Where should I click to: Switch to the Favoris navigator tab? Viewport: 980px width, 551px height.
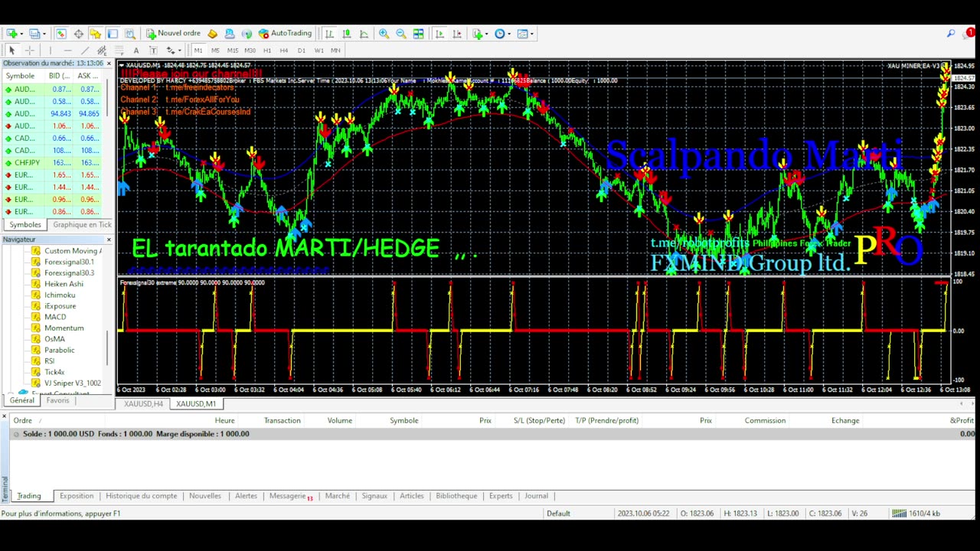point(57,400)
